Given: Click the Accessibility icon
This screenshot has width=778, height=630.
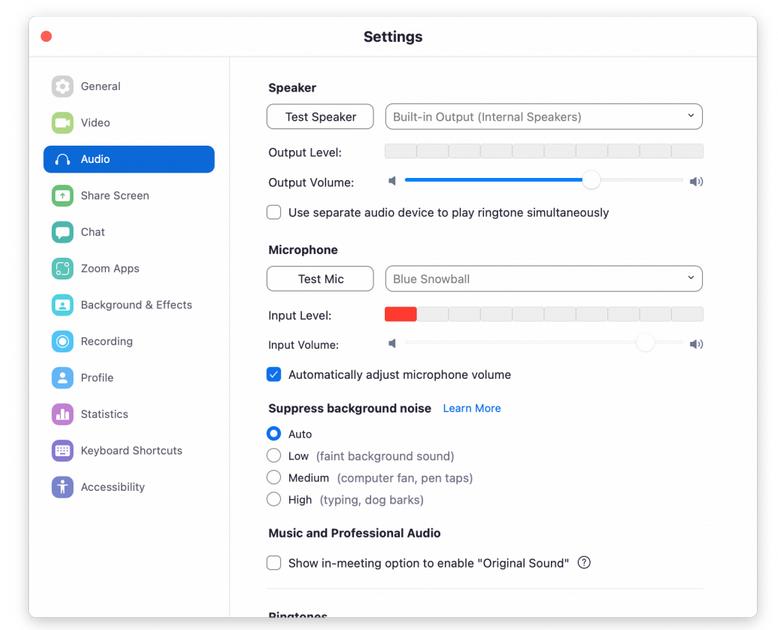Looking at the screenshot, I should pos(63,487).
